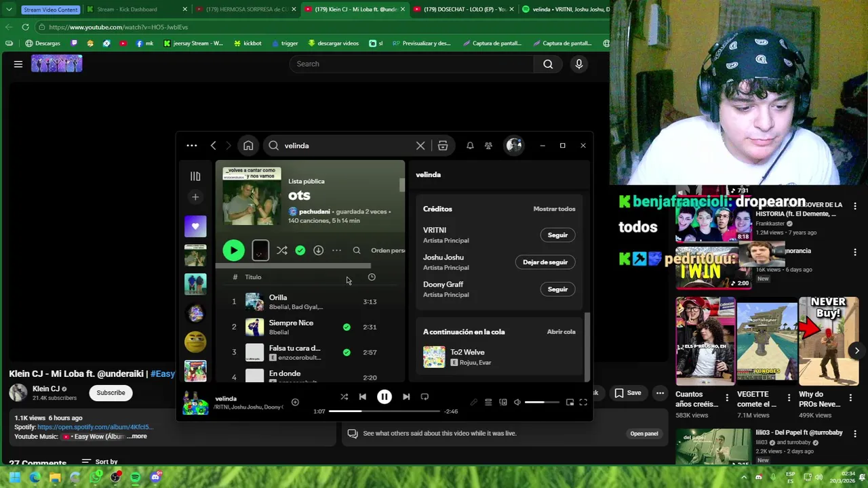
Task: Click Mostrar todos in Créditos
Action: pyautogui.click(x=554, y=209)
